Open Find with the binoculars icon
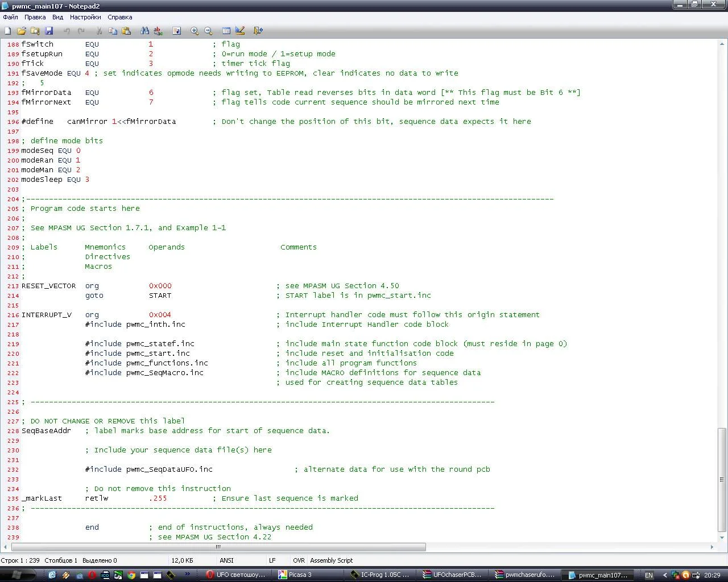Image resolution: width=728 pixels, height=582 pixels. pyautogui.click(x=144, y=31)
